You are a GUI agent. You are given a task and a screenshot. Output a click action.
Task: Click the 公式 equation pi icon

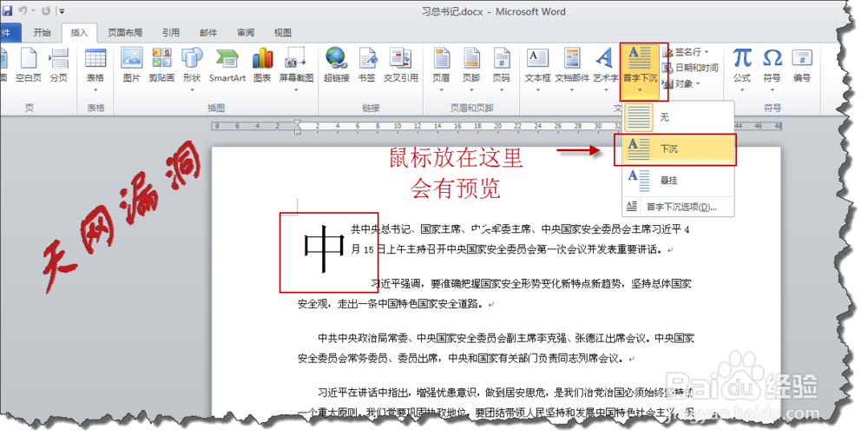point(742,58)
